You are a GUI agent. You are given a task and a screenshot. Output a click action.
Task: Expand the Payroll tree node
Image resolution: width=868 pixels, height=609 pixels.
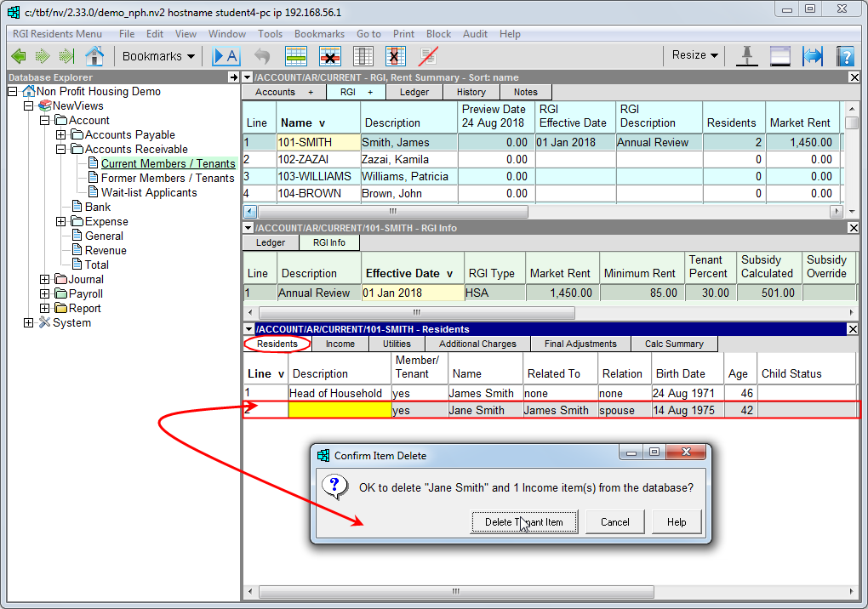(x=45, y=294)
